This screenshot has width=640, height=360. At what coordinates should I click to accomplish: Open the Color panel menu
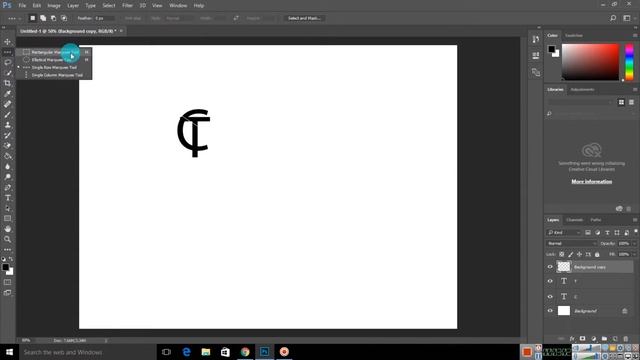(635, 36)
